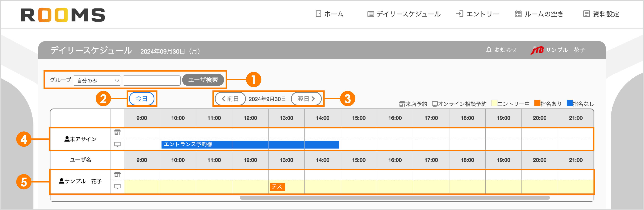Advance to the next day with 翌日
Screen dimensions: 644x210
307,98
